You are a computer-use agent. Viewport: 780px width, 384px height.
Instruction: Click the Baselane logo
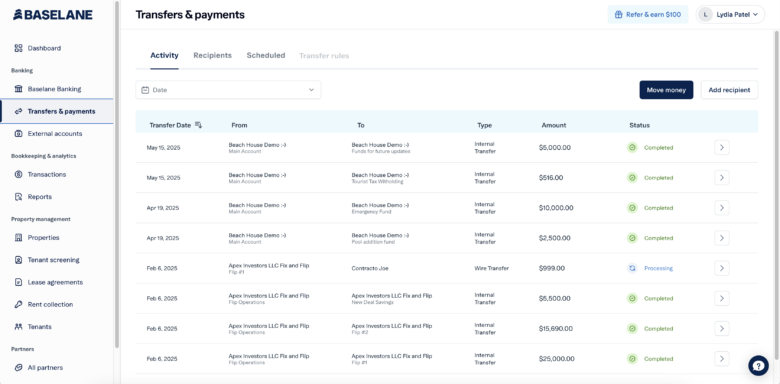[x=53, y=15]
